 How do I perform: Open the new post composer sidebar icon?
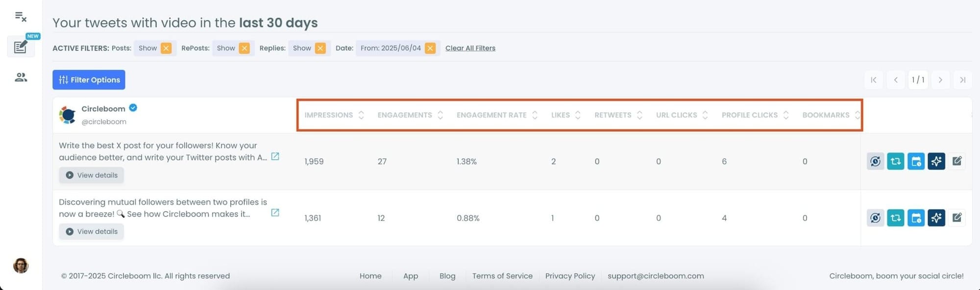coord(21,47)
